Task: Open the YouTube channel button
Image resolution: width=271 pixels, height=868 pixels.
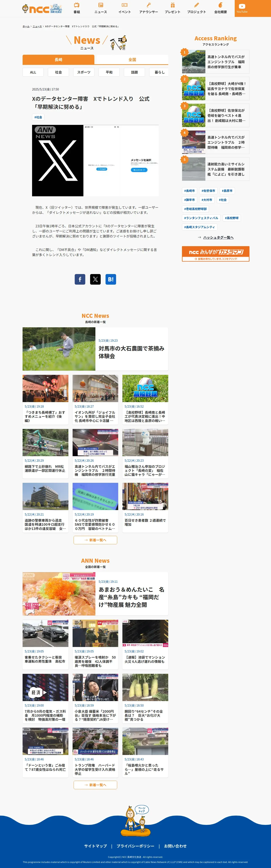Action: 242,8
